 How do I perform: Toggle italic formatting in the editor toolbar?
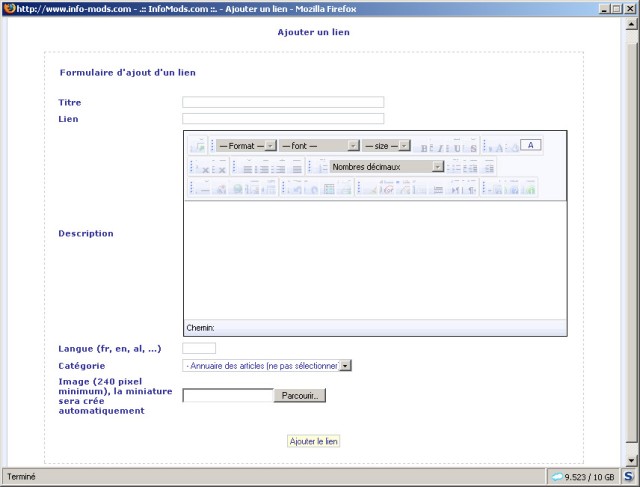pos(440,148)
